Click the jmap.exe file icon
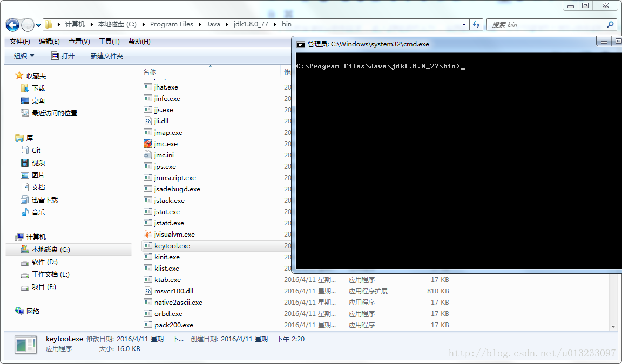The image size is (622, 364). pyautogui.click(x=148, y=132)
